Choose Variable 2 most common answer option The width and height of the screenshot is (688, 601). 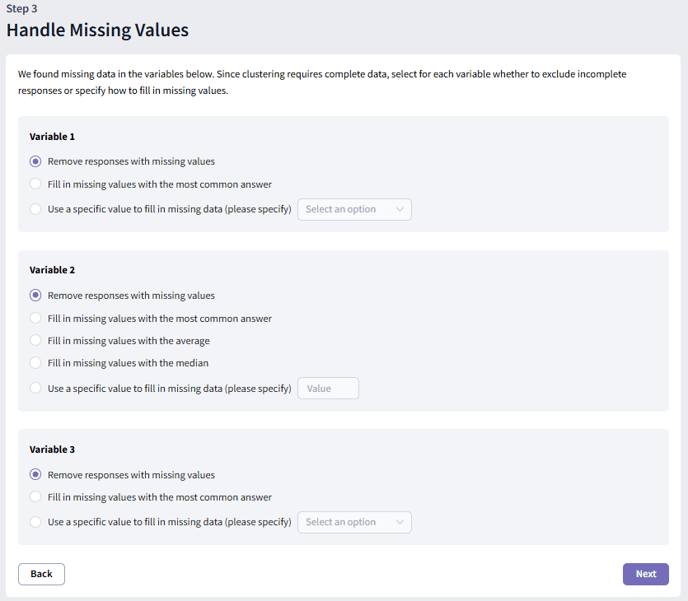point(36,318)
